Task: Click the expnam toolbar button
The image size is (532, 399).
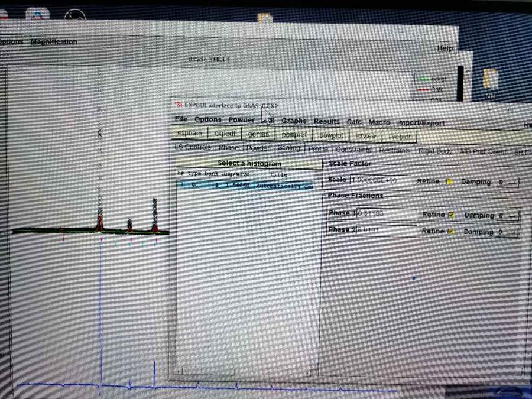Action: tap(189, 134)
